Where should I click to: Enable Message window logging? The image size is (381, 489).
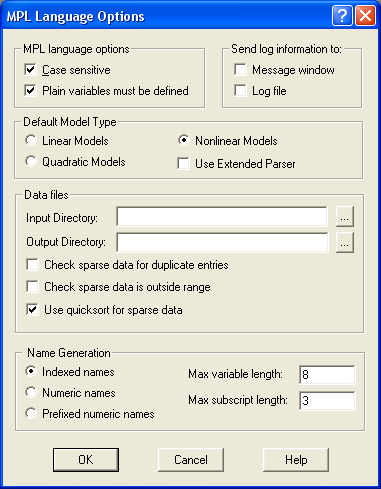point(240,70)
